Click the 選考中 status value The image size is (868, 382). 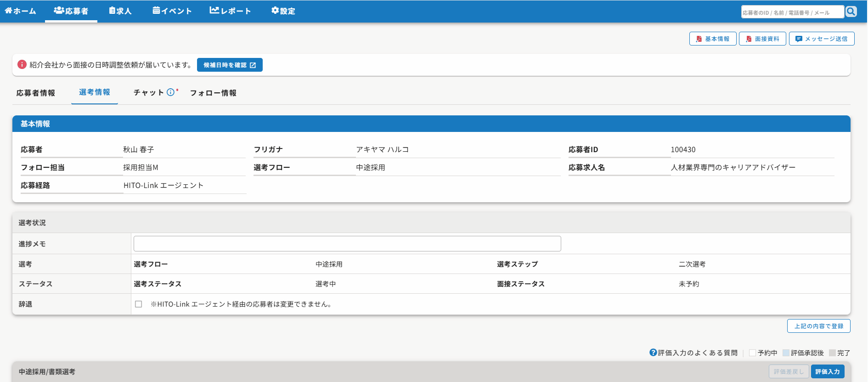[326, 284]
